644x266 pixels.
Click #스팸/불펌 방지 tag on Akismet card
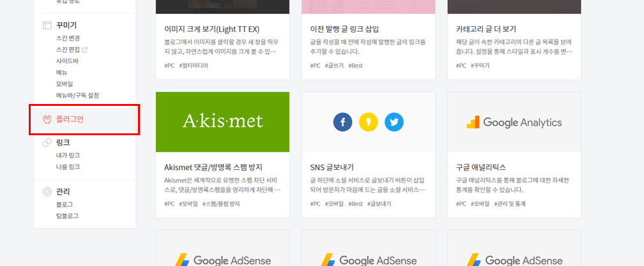coord(221,203)
